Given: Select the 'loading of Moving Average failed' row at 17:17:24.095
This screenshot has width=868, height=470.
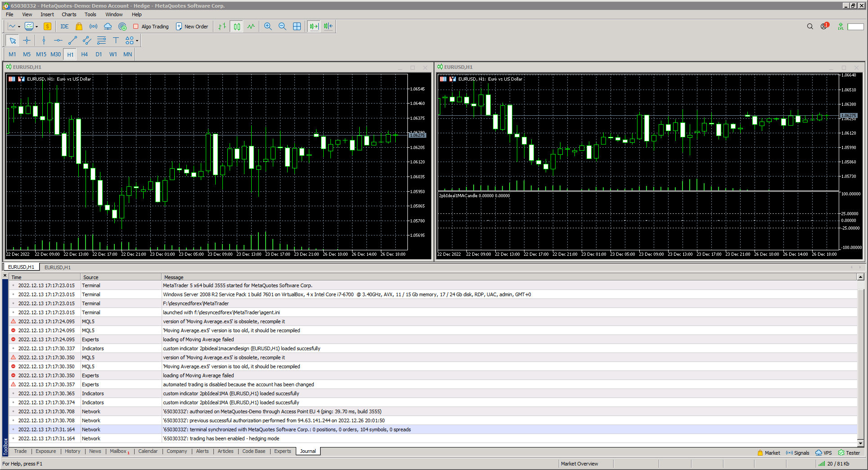Looking at the screenshot, I should coord(433,339).
